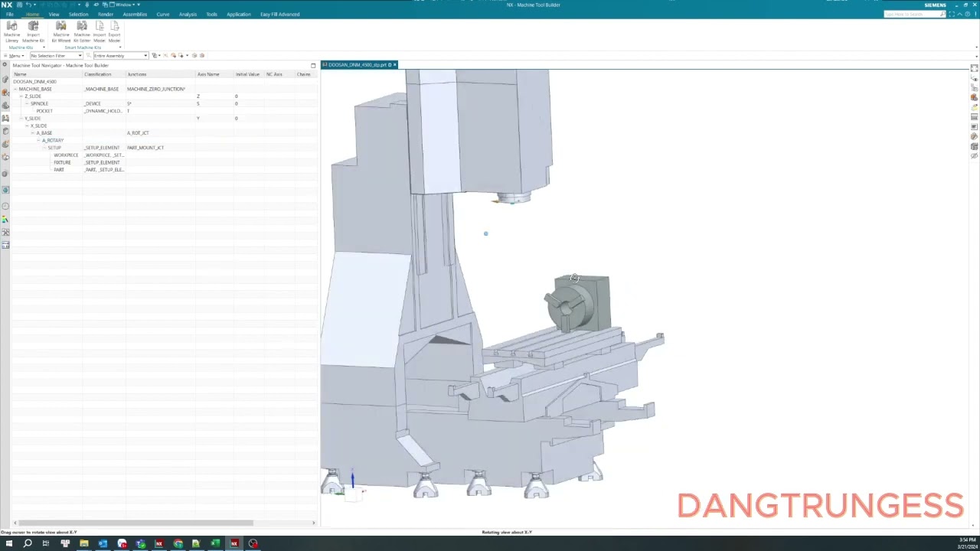Click the Junctions column header
Viewport: 980px width, 551px height.
pyautogui.click(x=160, y=74)
